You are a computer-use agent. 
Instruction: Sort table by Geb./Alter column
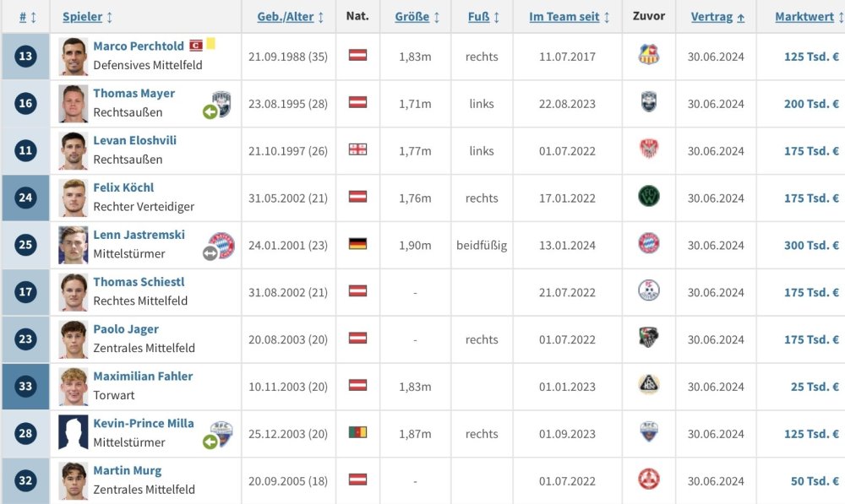290,17
